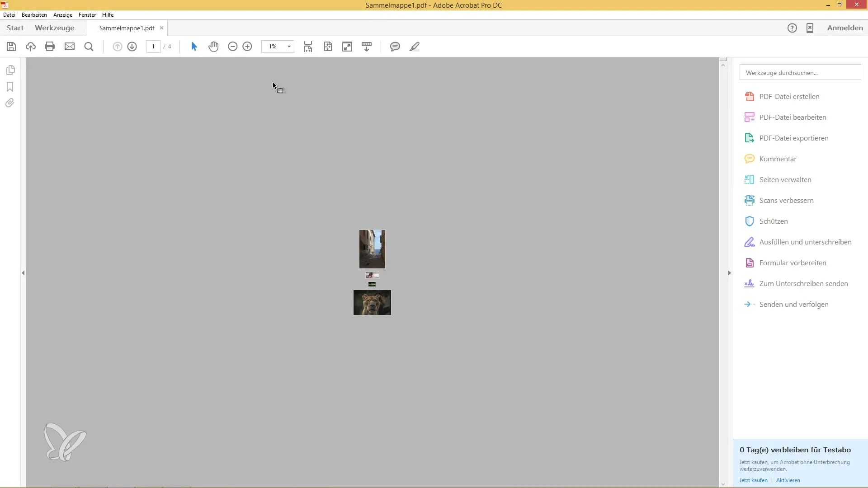Follow the Jetzt kaufen link
Screen dimensions: 868x488
click(753, 480)
